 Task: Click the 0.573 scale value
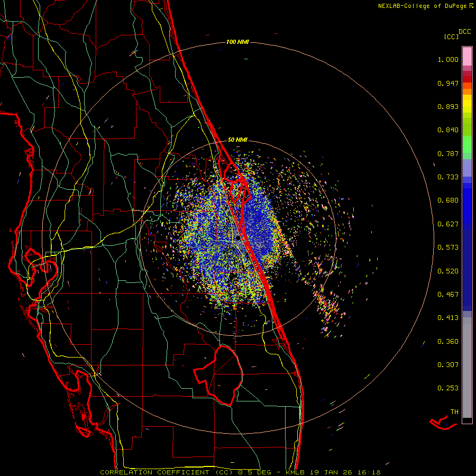pos(448,248)
